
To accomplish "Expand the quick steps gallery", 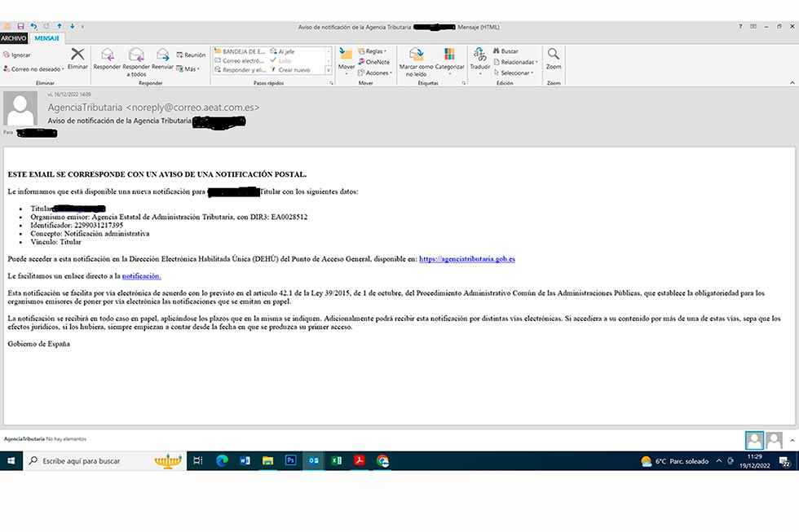I will click(329, 70).
